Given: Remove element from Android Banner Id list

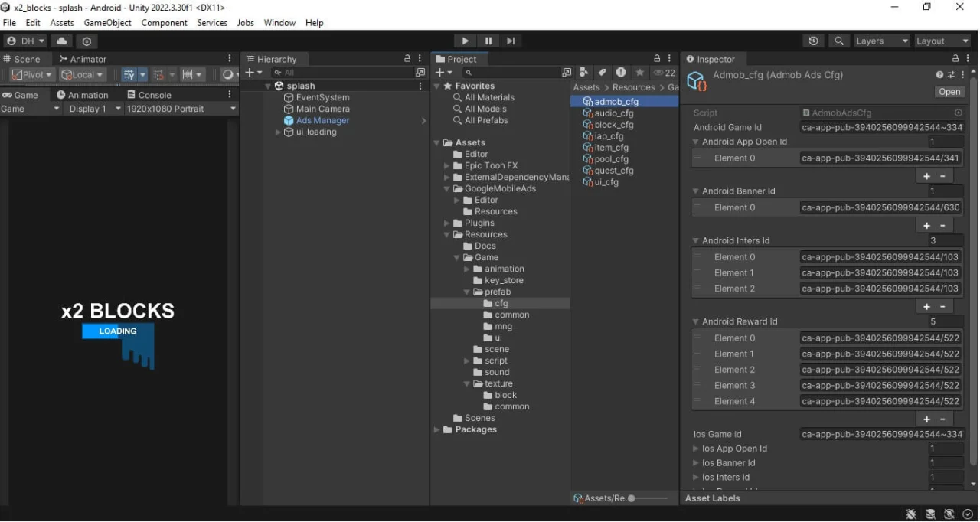Looking at the screenshot, I should (x=942, y=226).
